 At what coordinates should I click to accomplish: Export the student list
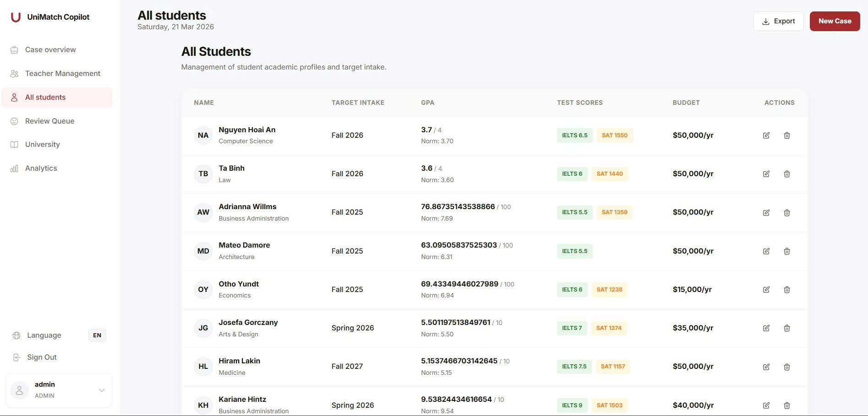click(778, 21)
